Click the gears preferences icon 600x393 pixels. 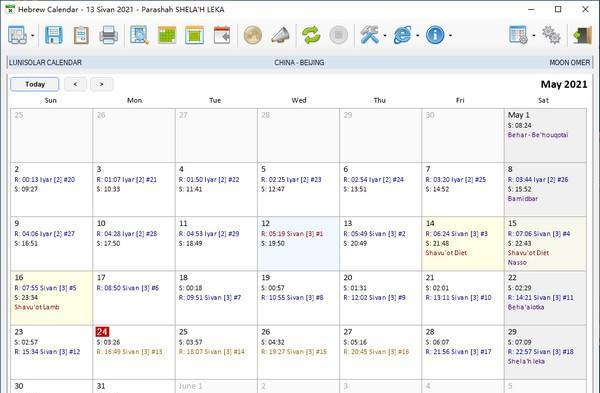click(551, 35)
